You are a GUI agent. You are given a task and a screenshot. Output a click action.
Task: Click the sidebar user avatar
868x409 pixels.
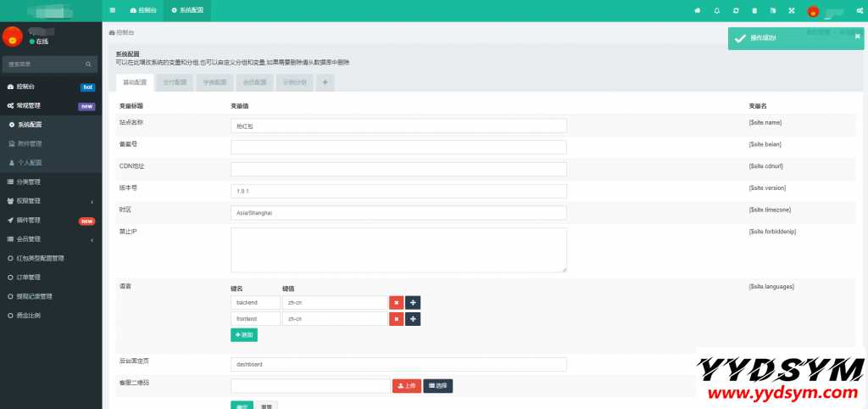click(x=13, y=36)
